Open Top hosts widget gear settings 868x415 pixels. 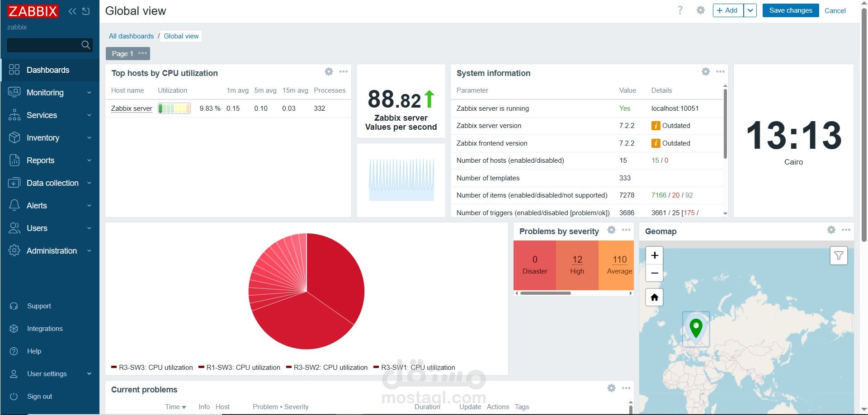pyautogui.click(x=329, y=71)
